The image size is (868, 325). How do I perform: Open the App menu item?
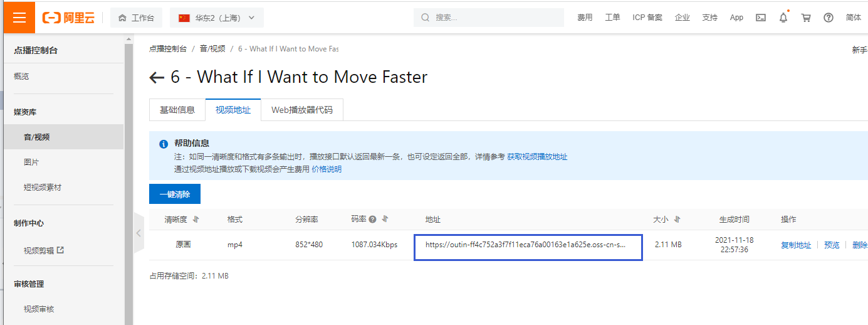pyautogui.click(x=736, y=18)
